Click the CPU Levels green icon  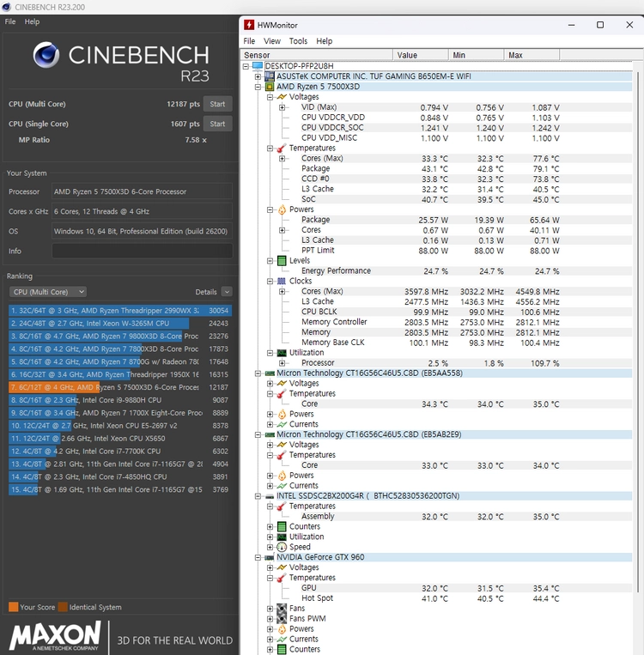(282, 261)
